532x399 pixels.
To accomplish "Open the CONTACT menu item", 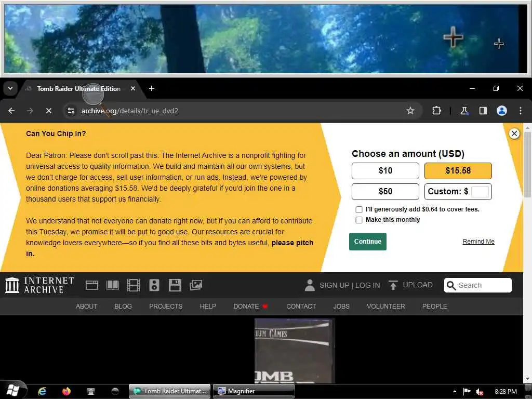I will tap(301, 307).
